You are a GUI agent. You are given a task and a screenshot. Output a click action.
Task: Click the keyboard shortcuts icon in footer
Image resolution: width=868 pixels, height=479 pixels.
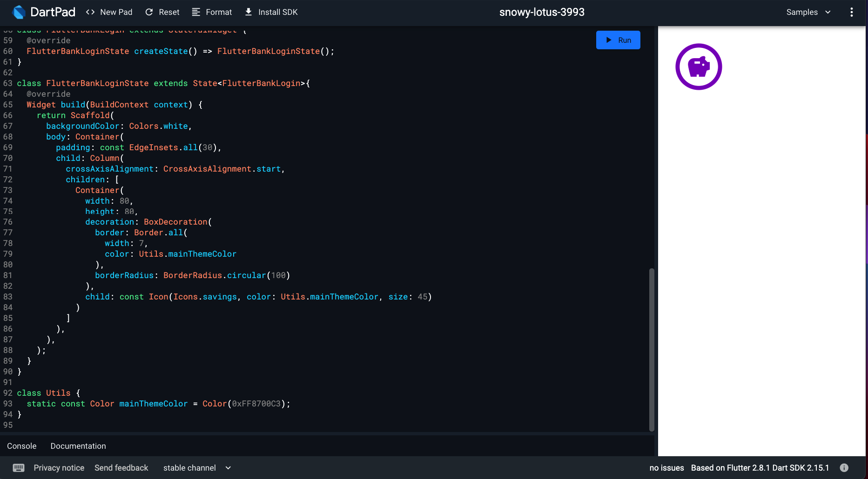[x=19, y=468]
